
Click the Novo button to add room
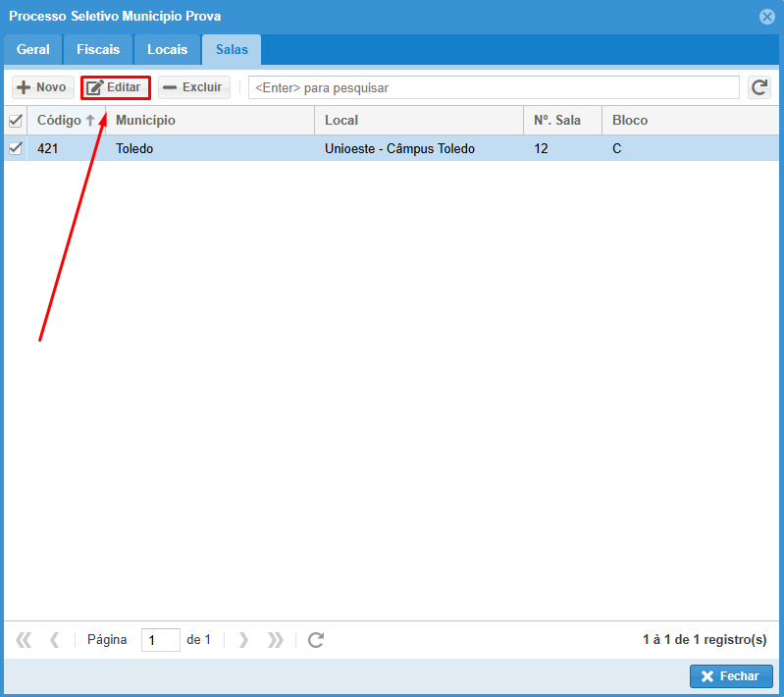[x=42, y=87]
